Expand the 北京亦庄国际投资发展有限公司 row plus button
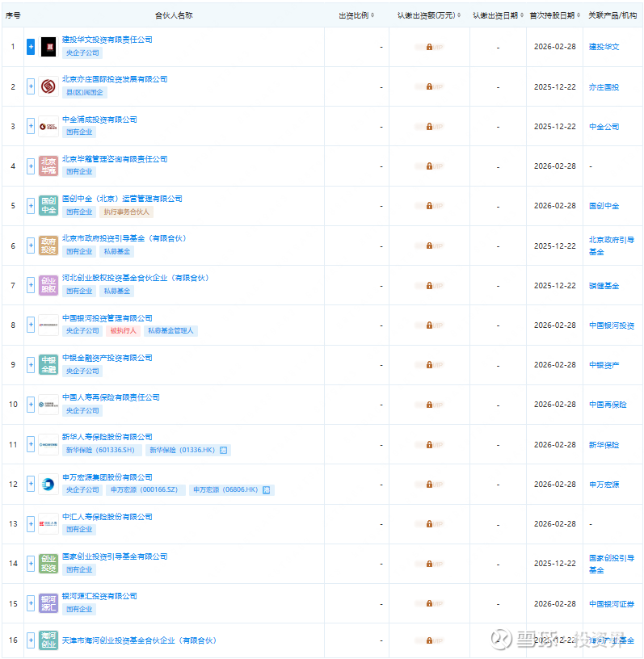This screenshot has width=644, height=659. (31, 87)
